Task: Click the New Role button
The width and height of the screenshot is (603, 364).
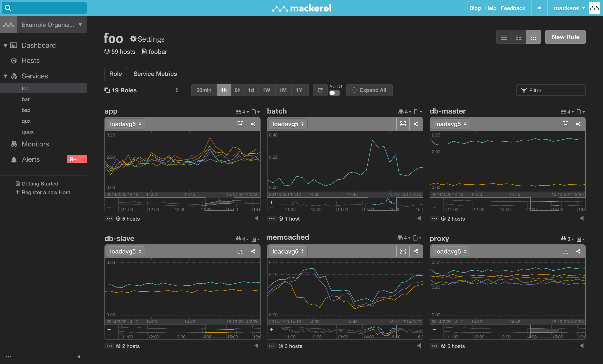Action: tap(565, 37)
